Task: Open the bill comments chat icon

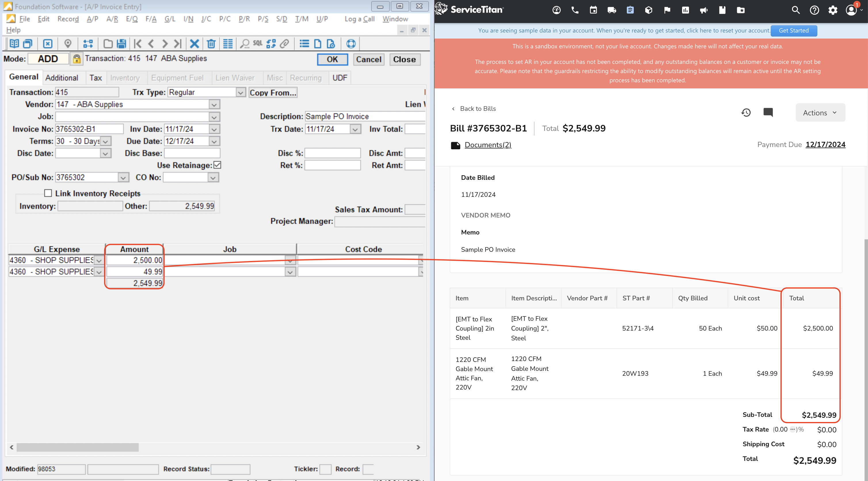Action: [768, 112]
